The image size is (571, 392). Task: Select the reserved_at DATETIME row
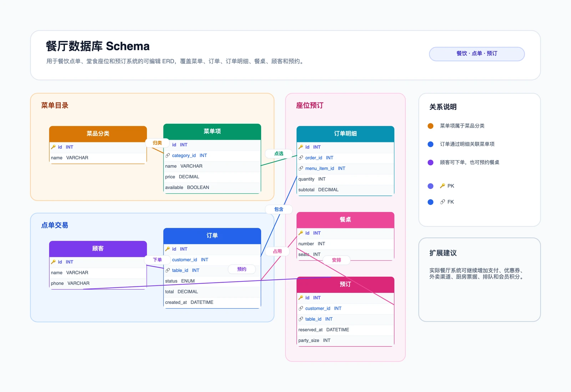click(345, 330)
